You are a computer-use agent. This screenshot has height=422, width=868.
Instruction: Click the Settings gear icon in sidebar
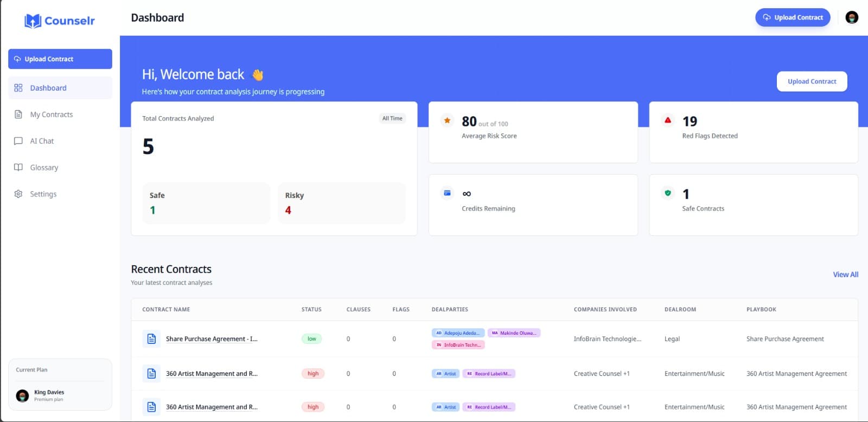(18, 194)
